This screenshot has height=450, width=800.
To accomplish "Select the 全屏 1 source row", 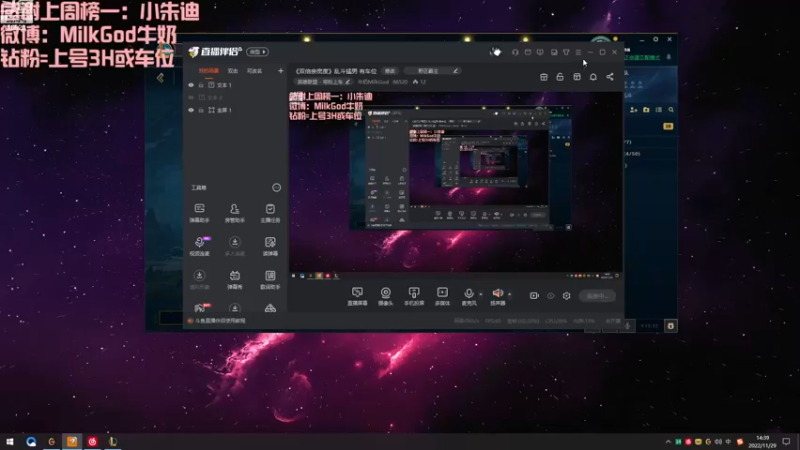I will click(x=235, y=110).
